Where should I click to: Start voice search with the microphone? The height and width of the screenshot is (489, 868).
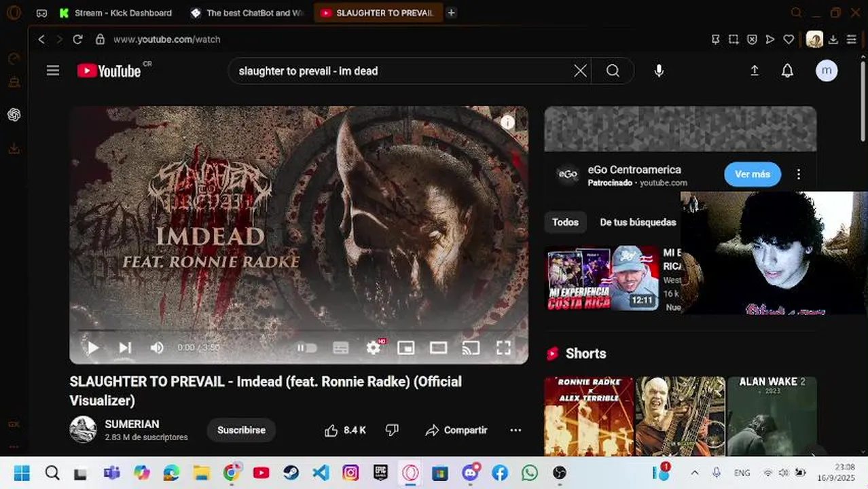click(659, 71)
